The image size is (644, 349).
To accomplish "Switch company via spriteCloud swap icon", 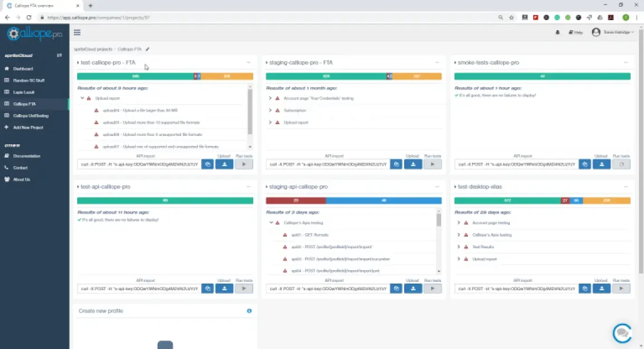I will tap(59, 55).
